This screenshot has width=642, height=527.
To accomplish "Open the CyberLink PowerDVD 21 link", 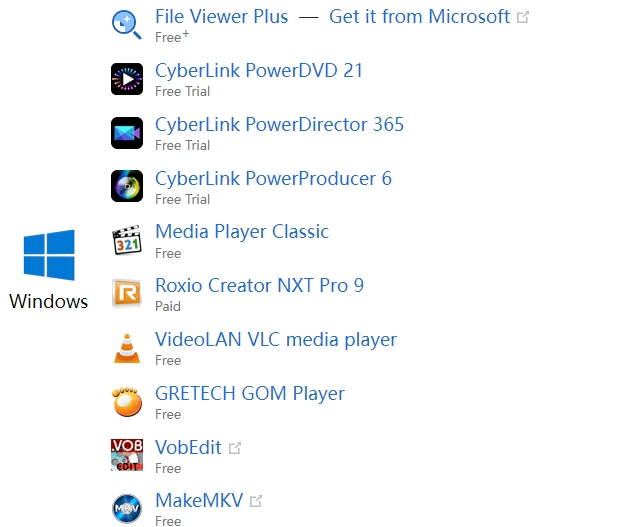I will [x=259, y=70].
